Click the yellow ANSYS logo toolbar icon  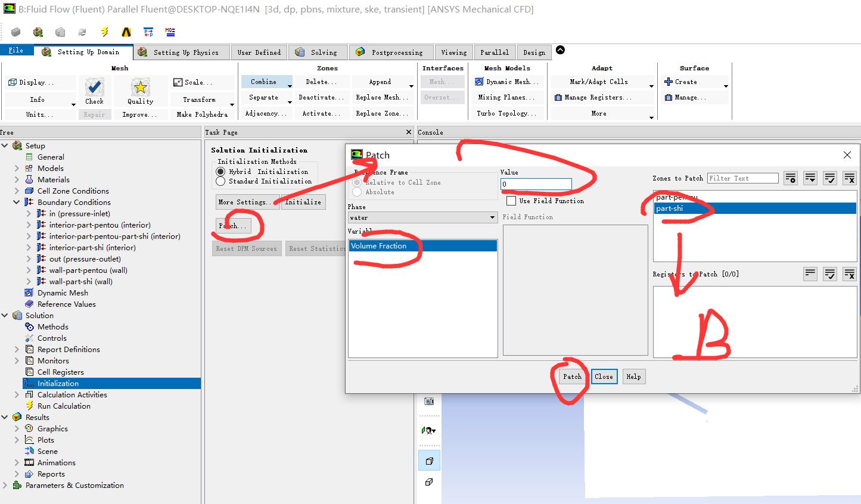pyautogui.click(x=126, y=32)
